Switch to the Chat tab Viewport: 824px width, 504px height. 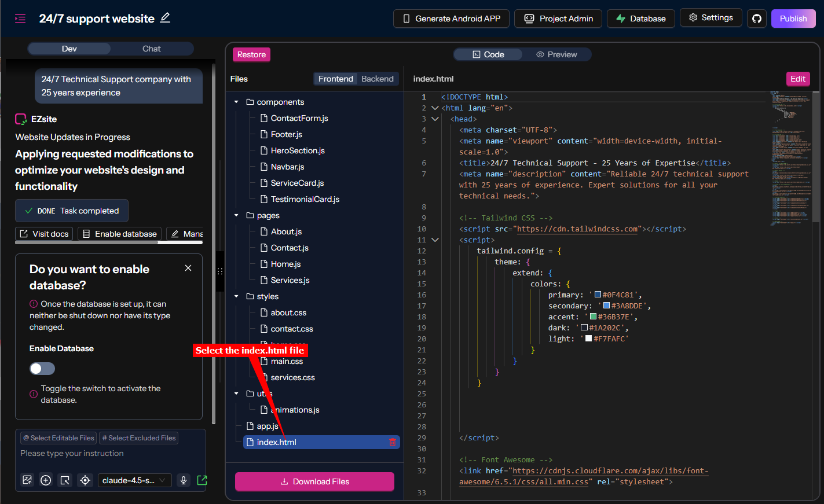[x=152, y=49]
